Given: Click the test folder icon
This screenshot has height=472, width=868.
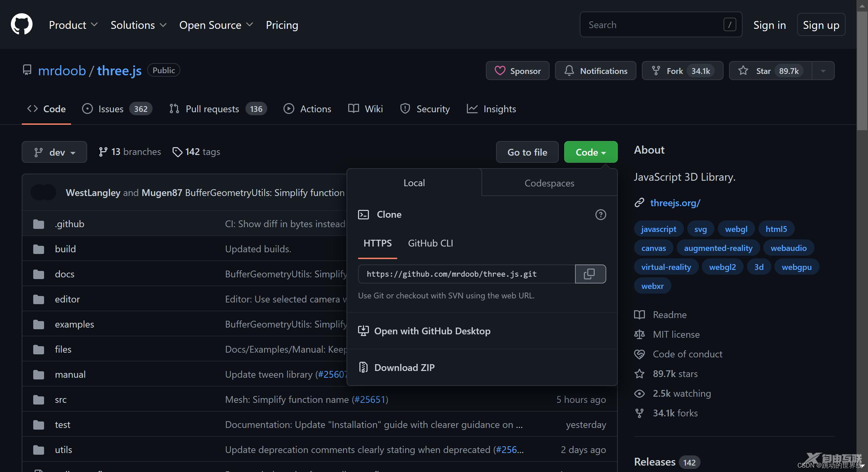Looking at the screenshot, I should 39,425.
